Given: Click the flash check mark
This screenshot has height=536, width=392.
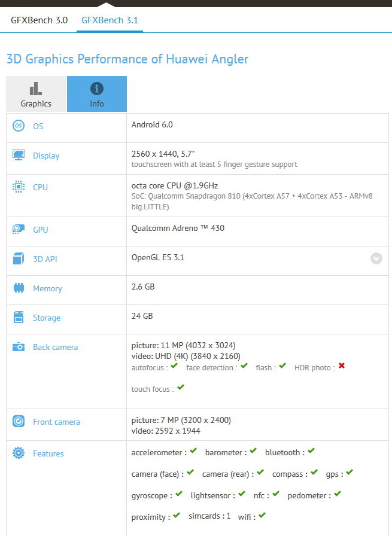Looking at the screenshot, I should 282,366.
